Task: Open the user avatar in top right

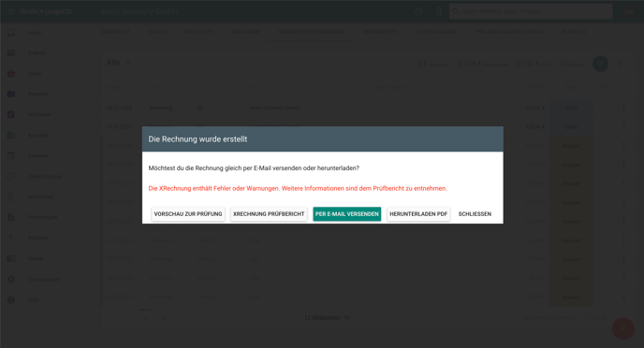Action: tap(629, 11)
